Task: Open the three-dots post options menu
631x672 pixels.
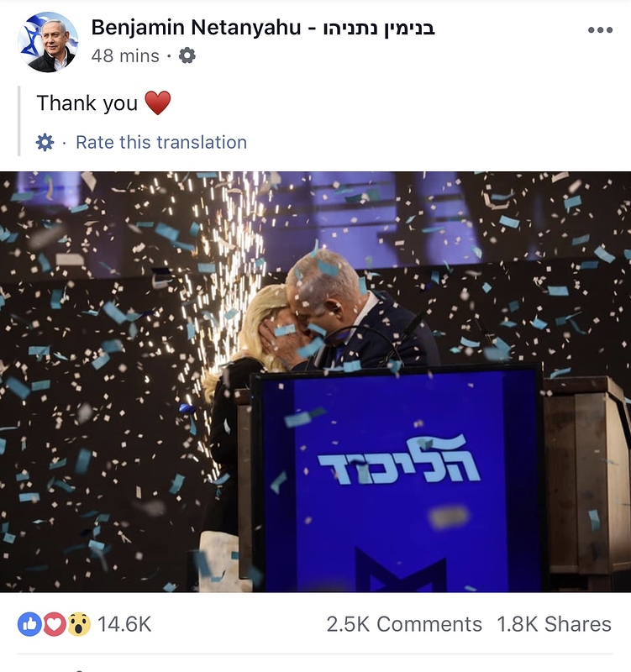Action: tap(600, 30)
